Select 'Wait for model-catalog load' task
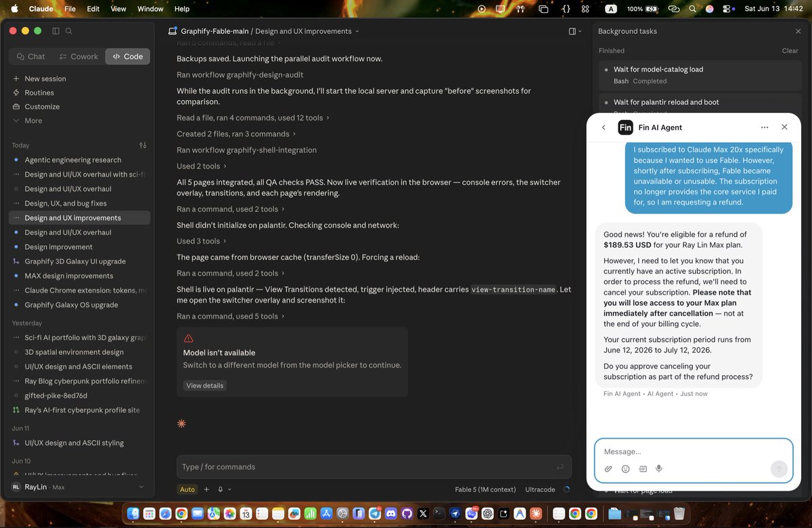This screenshot has height=528, width=812. pos(699,74)
